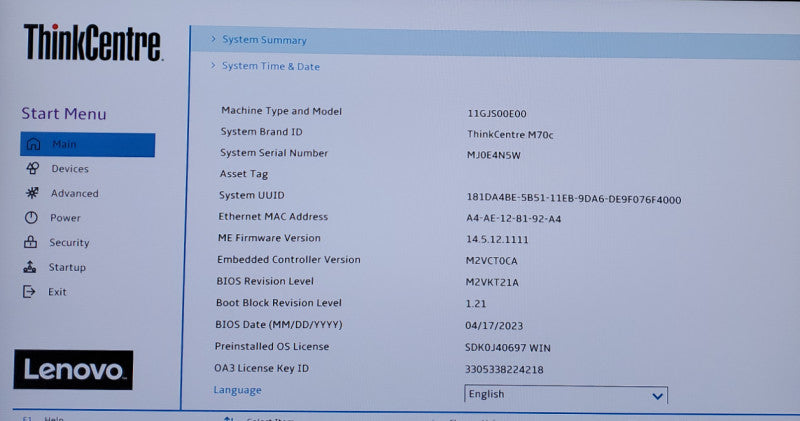This screenshot has width=800, height=421.
Task: Click the Preinstalled OS License label
Action: 271,346
